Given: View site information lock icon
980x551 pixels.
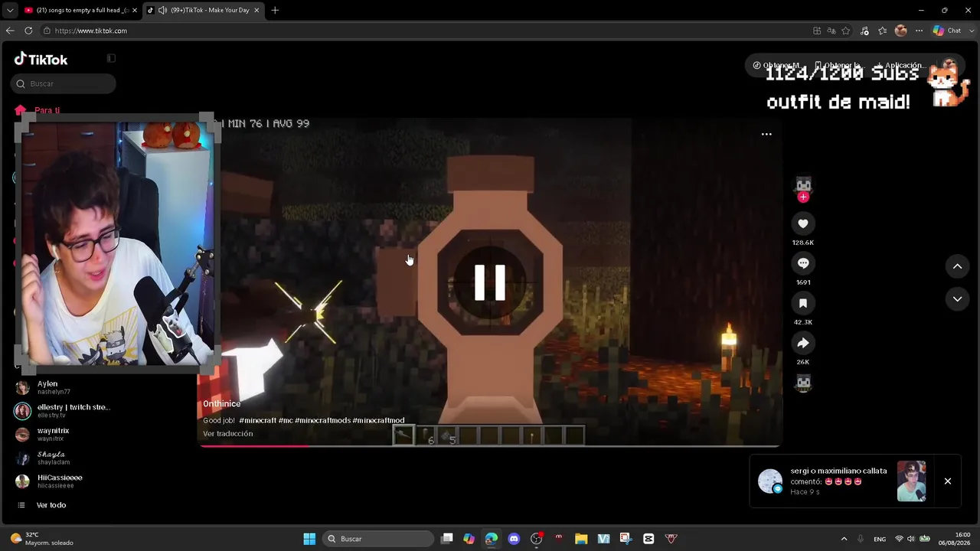Looking at the screenshot, I should pos(47,31).
